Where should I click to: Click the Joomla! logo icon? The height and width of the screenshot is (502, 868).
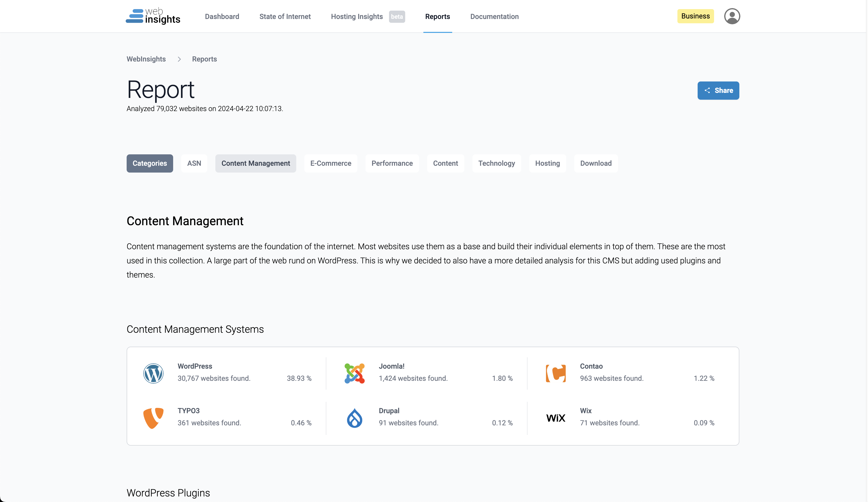click(x=354, y=373)
